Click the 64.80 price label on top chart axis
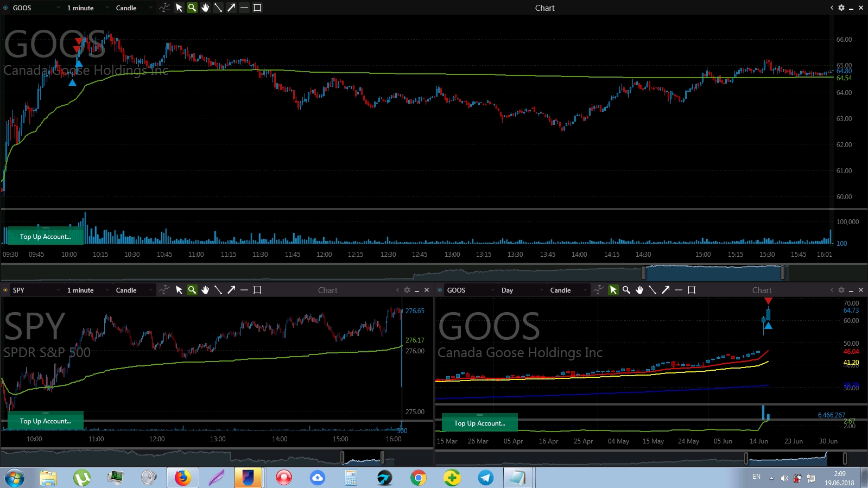Screen dimensions: 868x488 844,71
